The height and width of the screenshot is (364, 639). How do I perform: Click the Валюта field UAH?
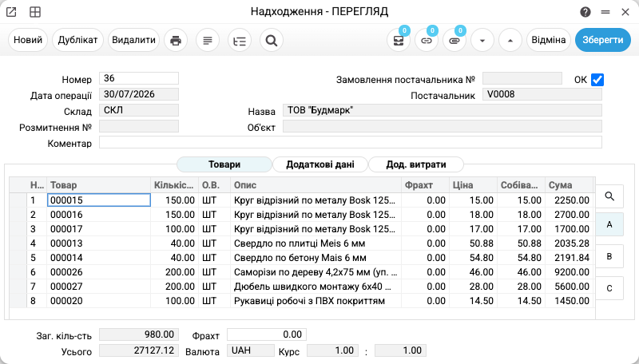pos(251,350)
